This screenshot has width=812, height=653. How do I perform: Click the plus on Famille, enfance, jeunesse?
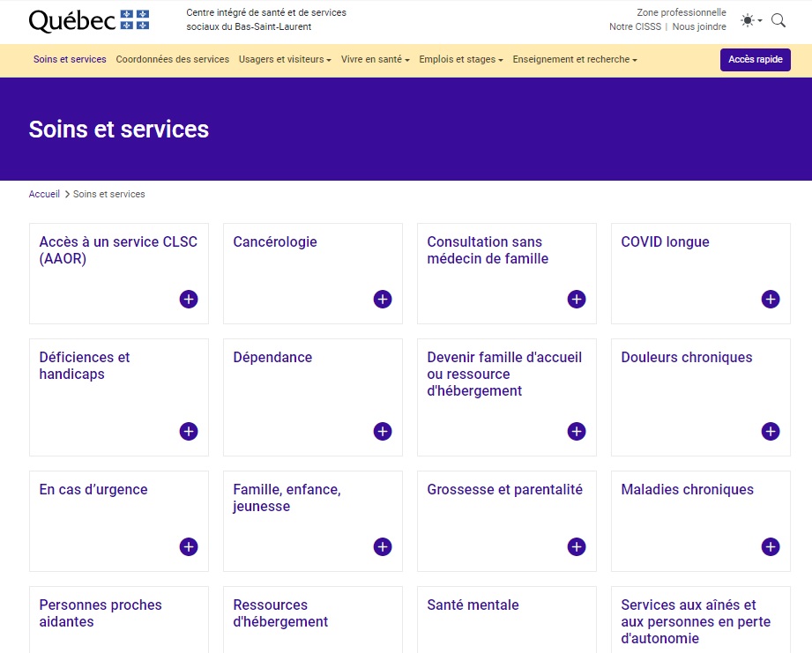[382, 546]
